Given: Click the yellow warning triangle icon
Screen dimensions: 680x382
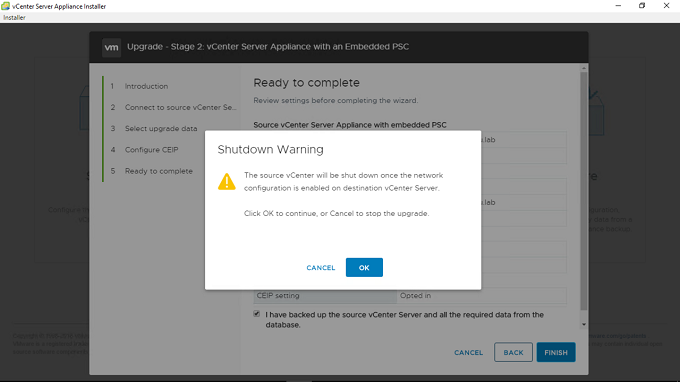Looking at the screenshot, I should pos(226,182).
